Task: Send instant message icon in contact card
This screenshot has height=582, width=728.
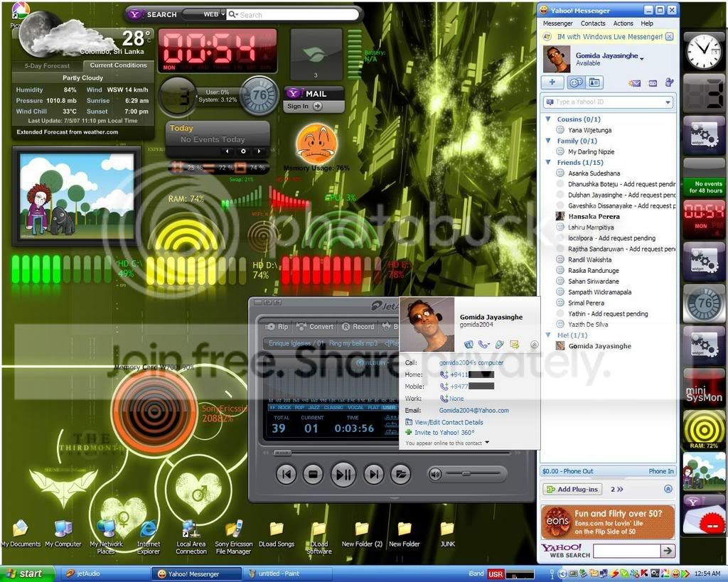Action: tap(469, 345)
